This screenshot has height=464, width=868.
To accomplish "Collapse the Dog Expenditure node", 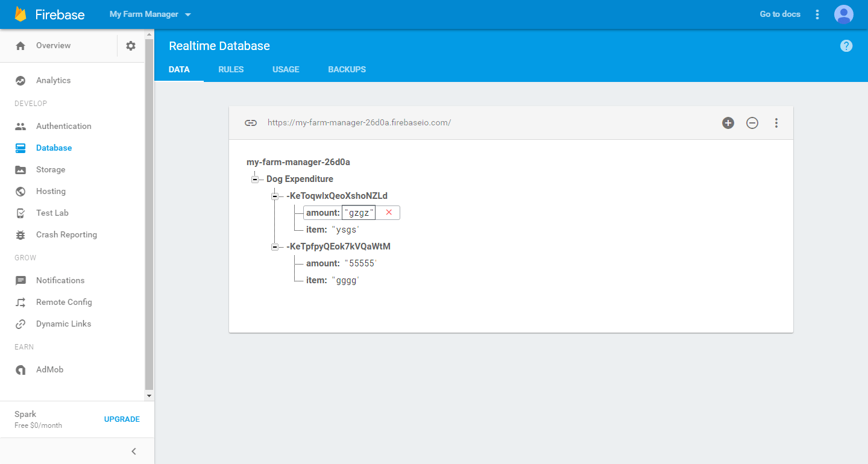I will 255,180.
